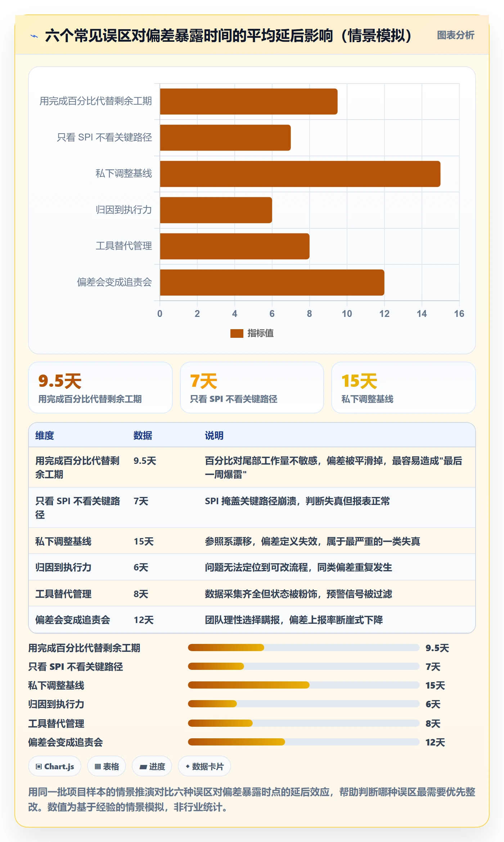
Task: Click the 进度 tag chip
Action: (152, 766)
